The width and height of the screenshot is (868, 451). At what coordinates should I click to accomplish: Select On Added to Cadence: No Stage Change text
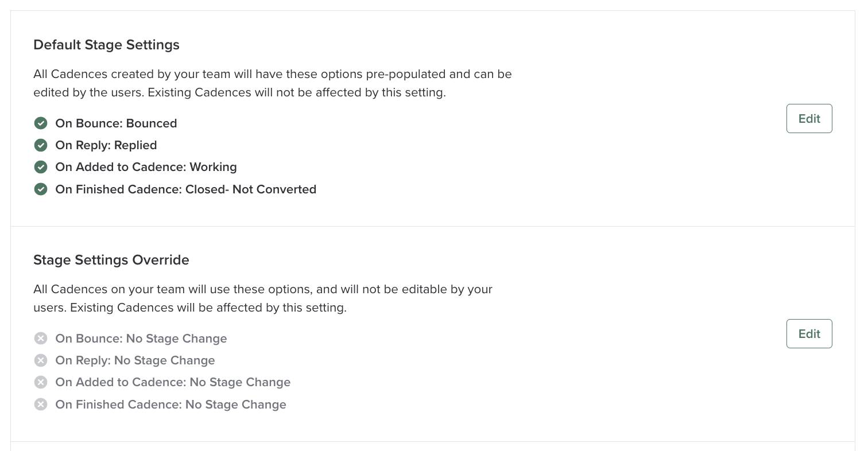172,382
